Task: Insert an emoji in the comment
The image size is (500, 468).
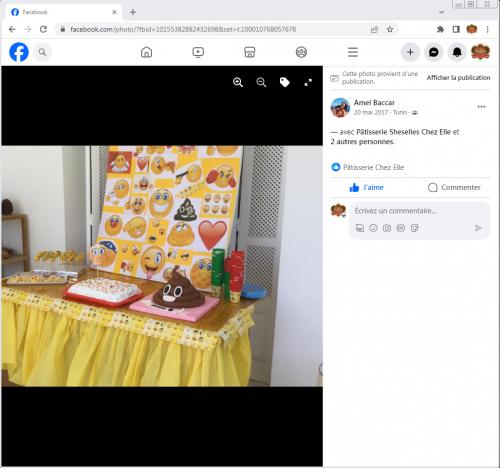Action: click(x=373, y=228)
